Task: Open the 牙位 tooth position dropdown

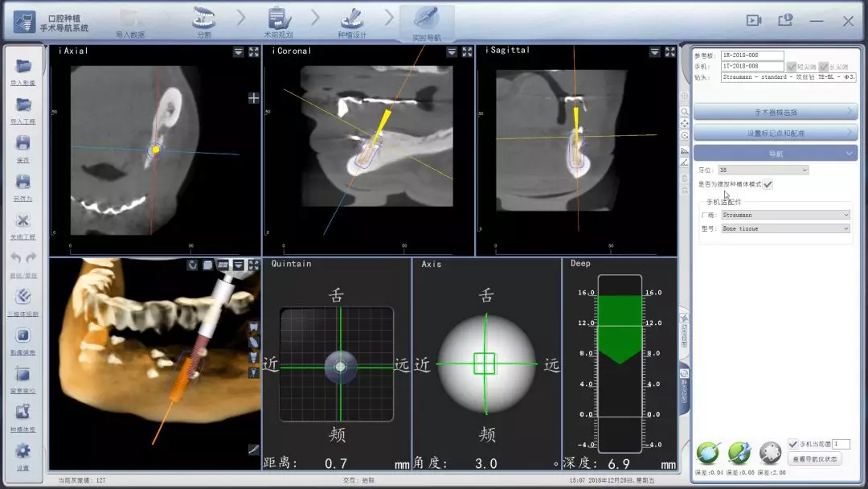Action: (x=764, y=170)
